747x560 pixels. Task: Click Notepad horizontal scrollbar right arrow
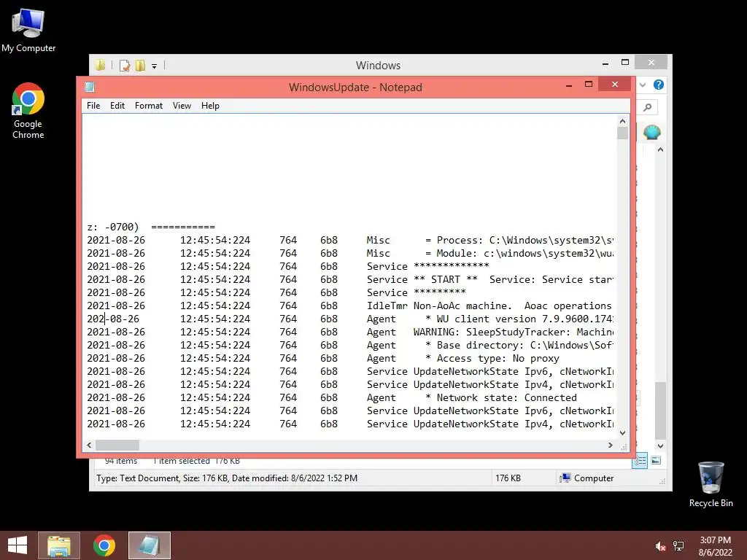pos(611,446)
